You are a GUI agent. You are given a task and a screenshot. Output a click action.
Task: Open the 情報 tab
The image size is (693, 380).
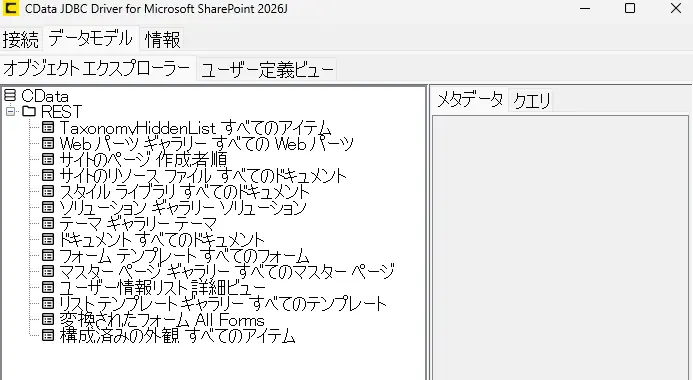163,39
